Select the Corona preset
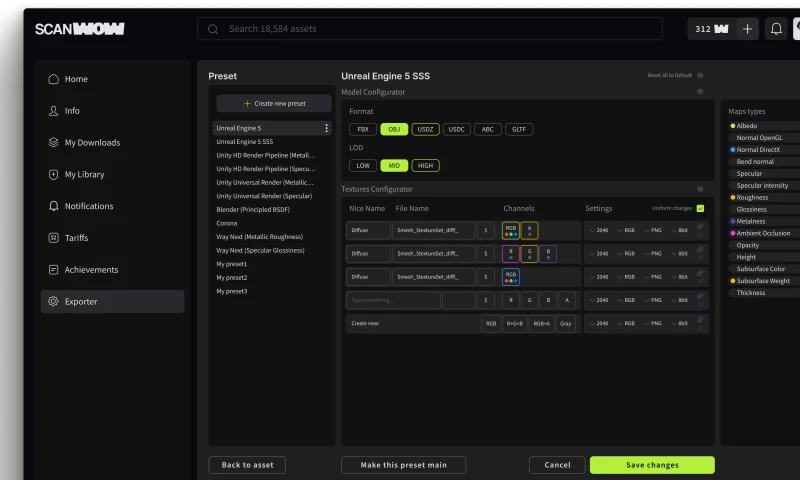The height and width of the screenshot is (480, 800). click(x=227, y=223)
